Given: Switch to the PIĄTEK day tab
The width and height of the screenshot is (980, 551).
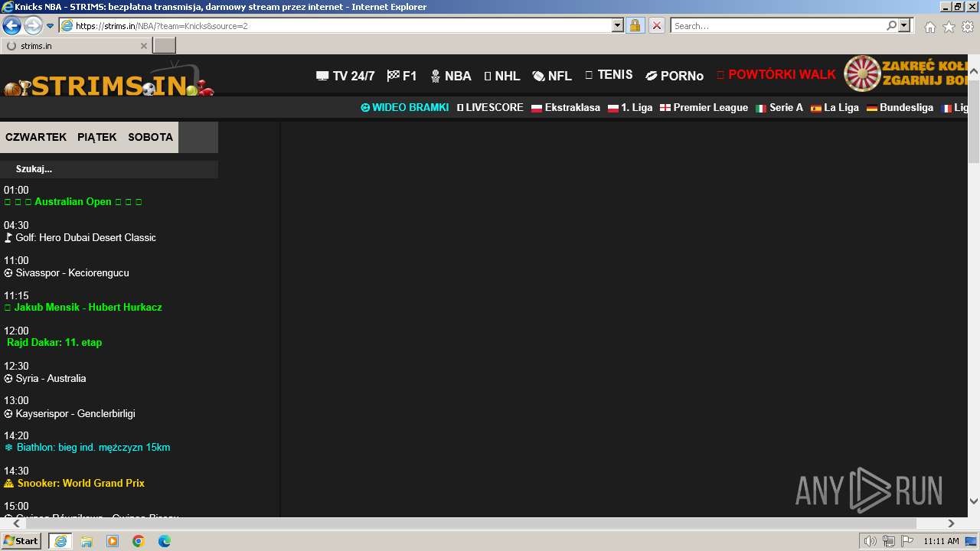Looking at the screenshot, I should (97, 137).
